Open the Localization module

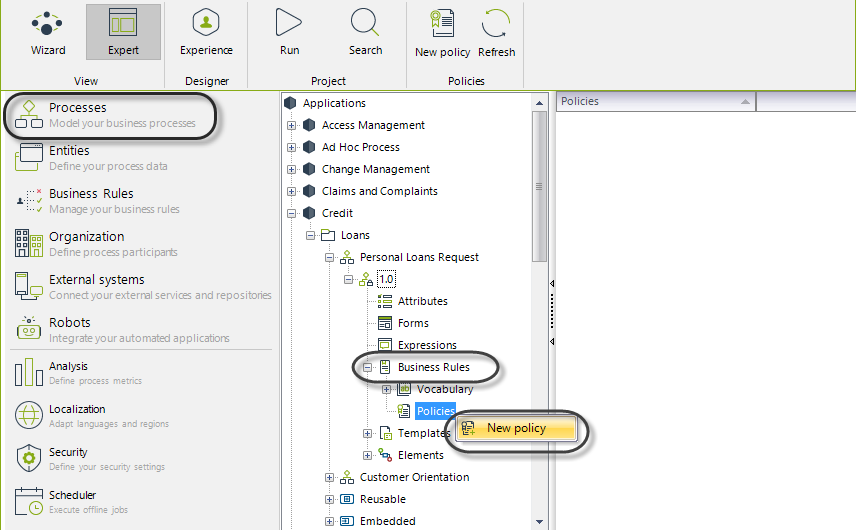tap(93, 416)
